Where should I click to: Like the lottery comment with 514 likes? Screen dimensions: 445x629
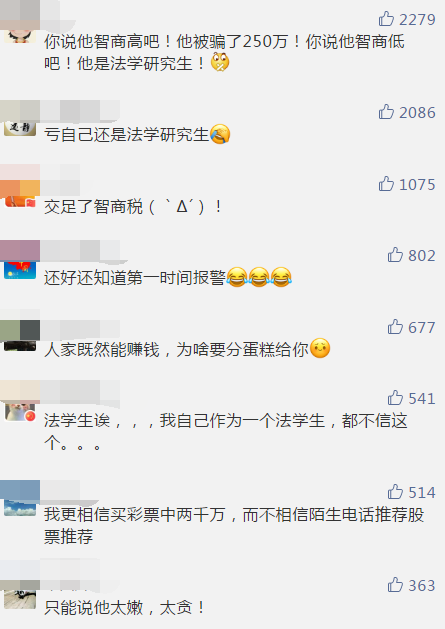pos(395,491)
